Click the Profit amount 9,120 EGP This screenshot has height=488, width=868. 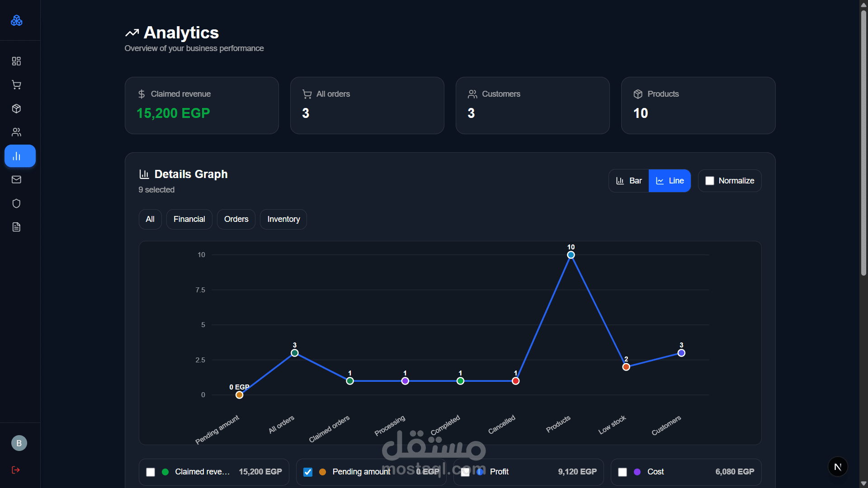click(577, 472)
